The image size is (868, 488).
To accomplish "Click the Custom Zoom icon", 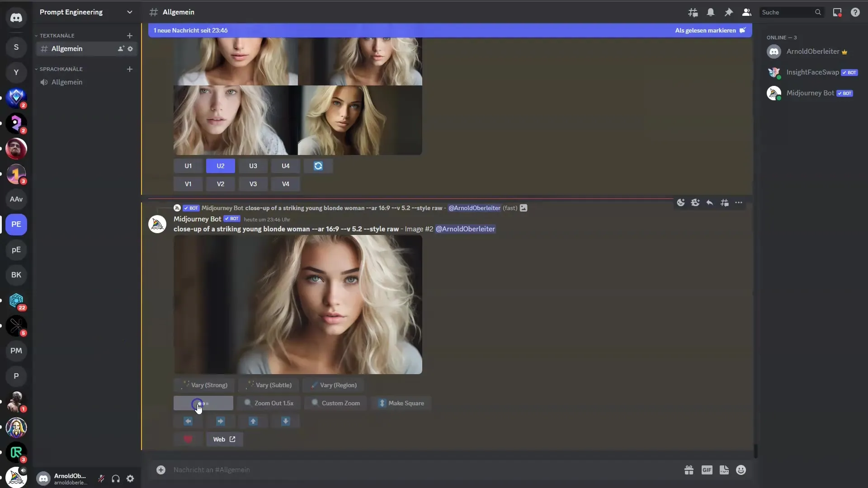I will click(x=314, y=403).
